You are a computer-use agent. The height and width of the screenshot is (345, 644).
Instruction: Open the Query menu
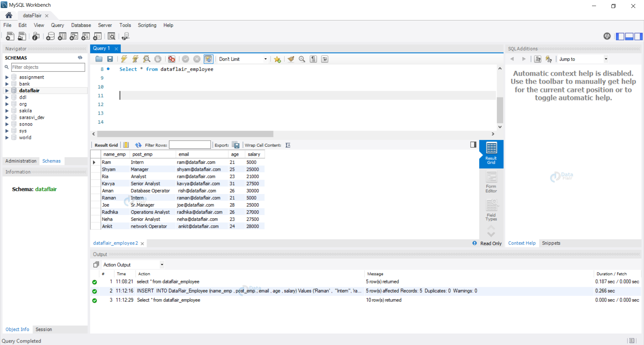pos(57,25)
